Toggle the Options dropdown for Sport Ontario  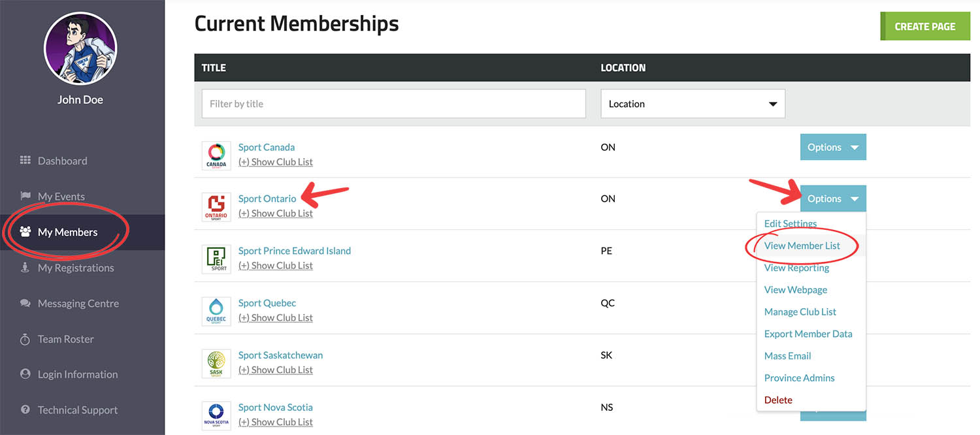[833, 199]
